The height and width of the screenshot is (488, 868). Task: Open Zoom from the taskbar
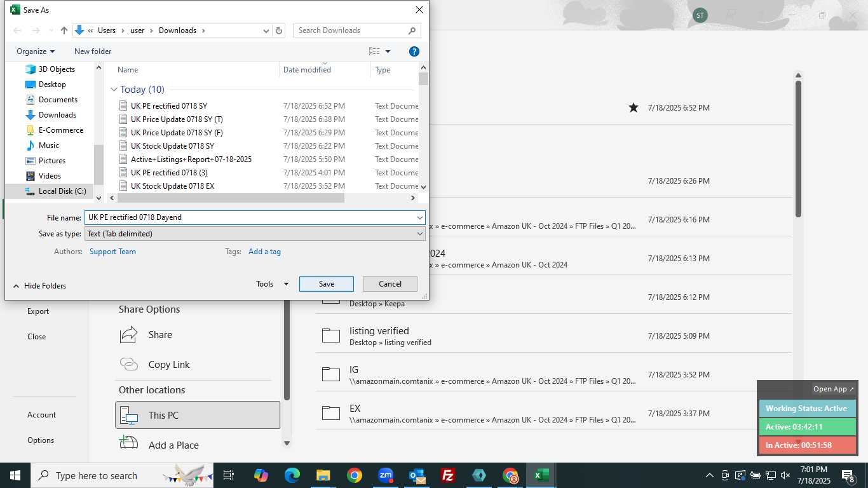coord(386,475)
